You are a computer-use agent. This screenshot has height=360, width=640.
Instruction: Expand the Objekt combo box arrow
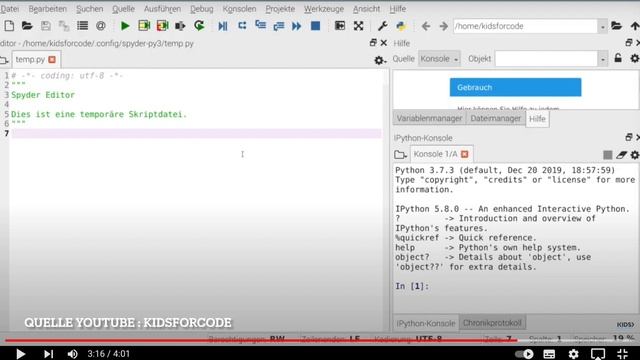coord(602,59)
